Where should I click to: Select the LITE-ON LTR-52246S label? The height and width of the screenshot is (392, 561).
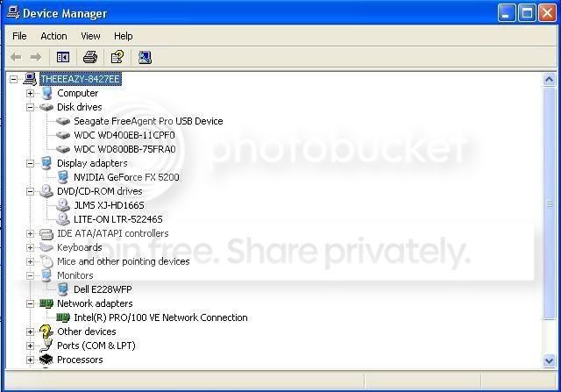[x=117, y=219]
